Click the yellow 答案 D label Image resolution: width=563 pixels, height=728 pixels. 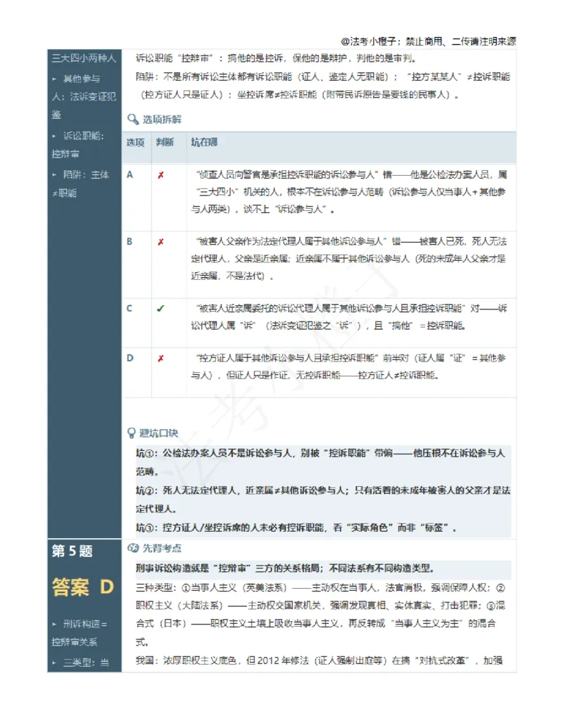click(x=82, y=587)
